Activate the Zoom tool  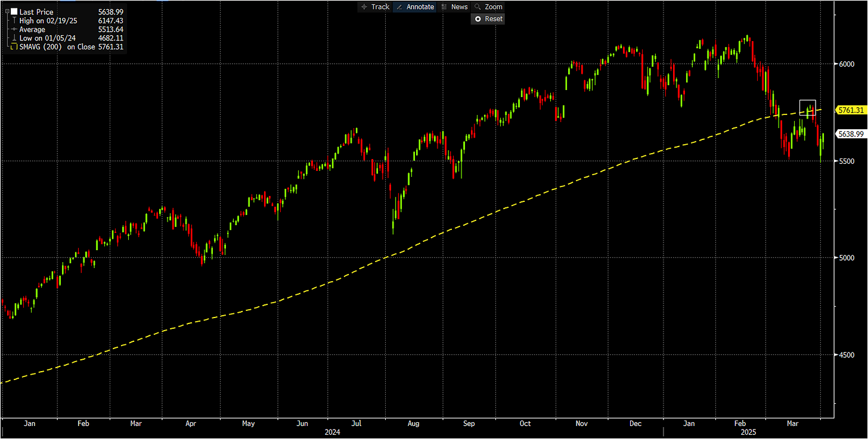(x=488, y=7)
